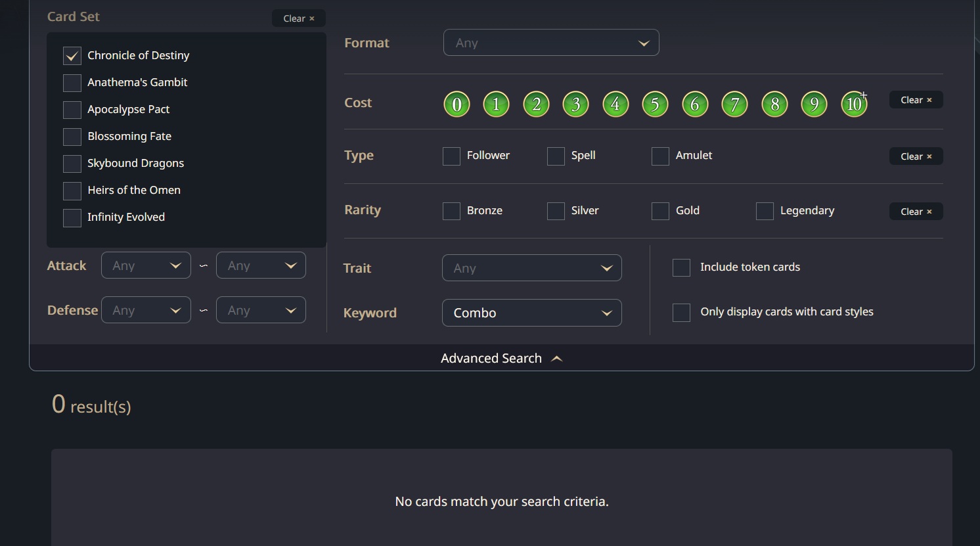Enable Amulet type filter
980x546 pixels.
[660, 156]
